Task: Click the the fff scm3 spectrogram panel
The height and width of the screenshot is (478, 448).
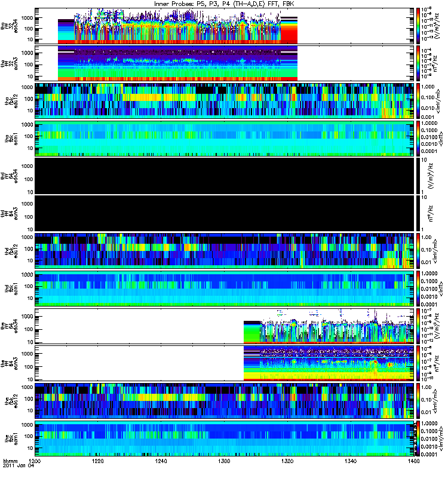Action: click(225, 363)
